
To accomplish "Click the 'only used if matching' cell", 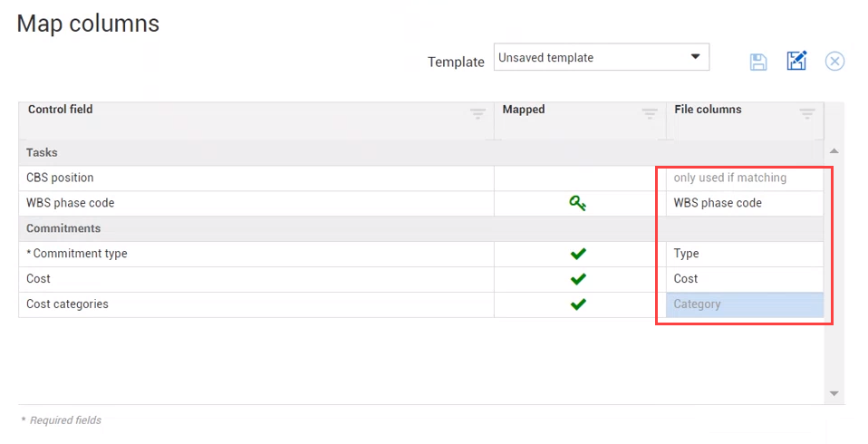I will point(745,178).
